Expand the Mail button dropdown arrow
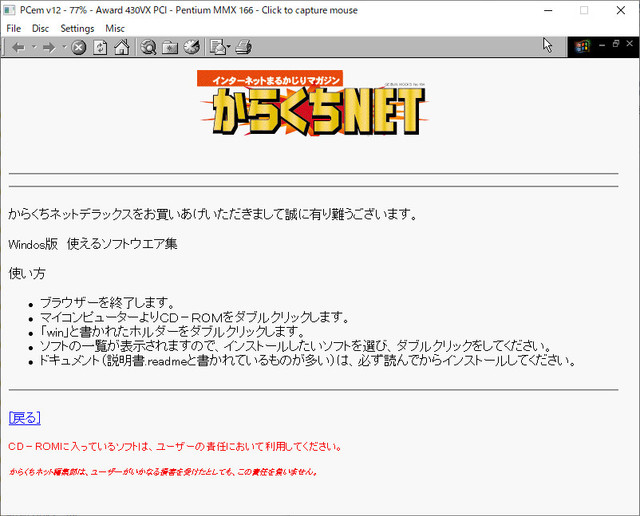Image resolution: width=640 pixels, height=516 pixels. pyautogui.click(x=229, y=47)
